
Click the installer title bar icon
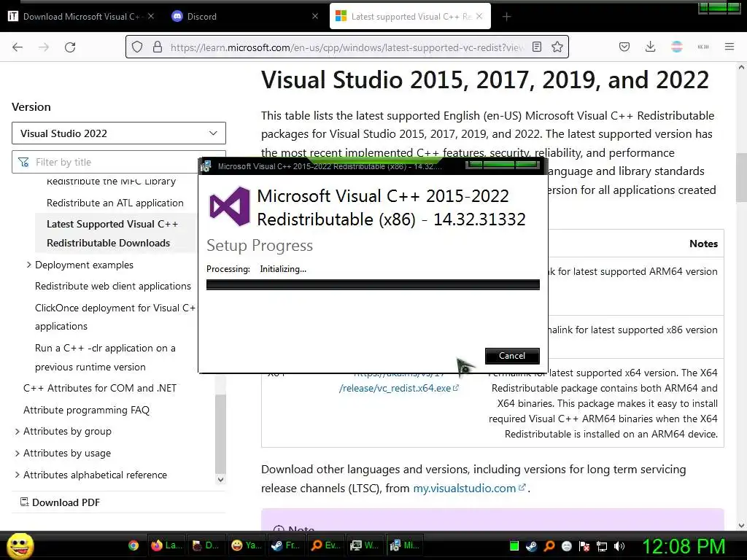tap(206, 166)
